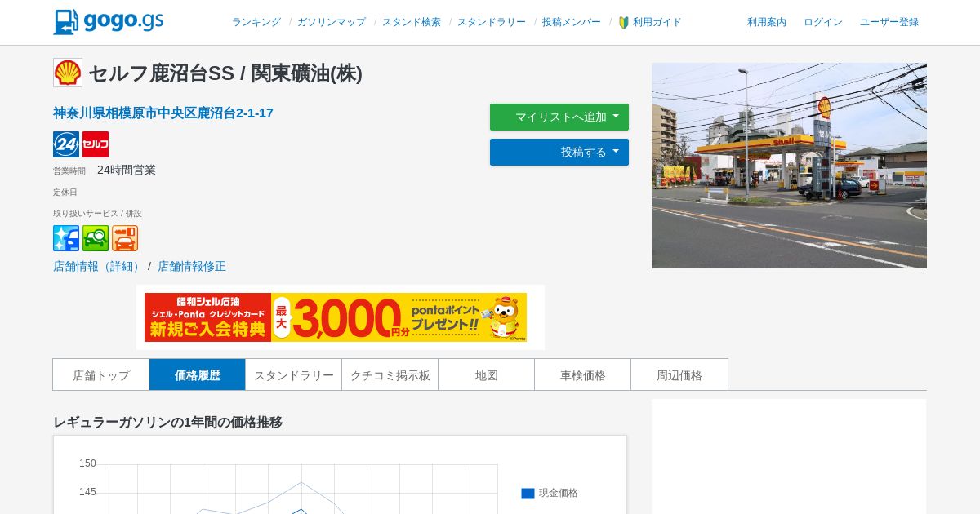Expand the 投稿する dropdown
The width and height of the screenshot is (980, 514).
[x=559, y=152]
